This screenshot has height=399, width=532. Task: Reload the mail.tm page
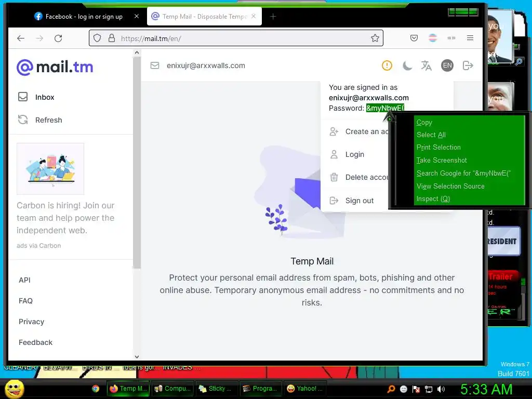coord(58,38)
